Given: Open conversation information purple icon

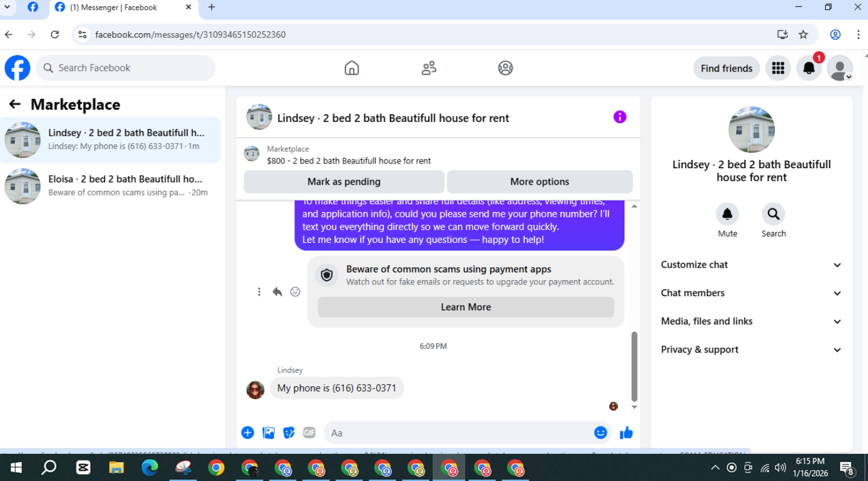Looking at the screenshot, I should tap(620, 117).
